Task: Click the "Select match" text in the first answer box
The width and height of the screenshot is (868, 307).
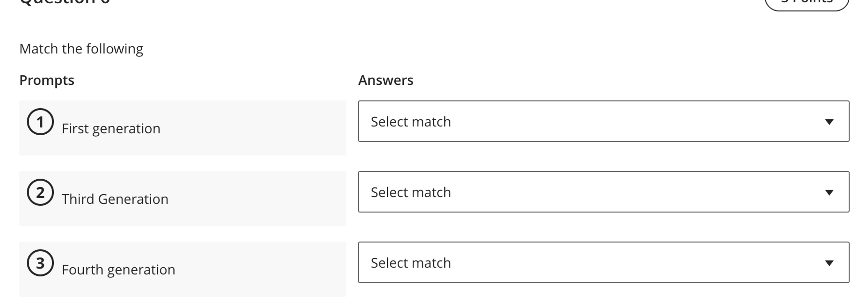Action: [x=411, y=122]
